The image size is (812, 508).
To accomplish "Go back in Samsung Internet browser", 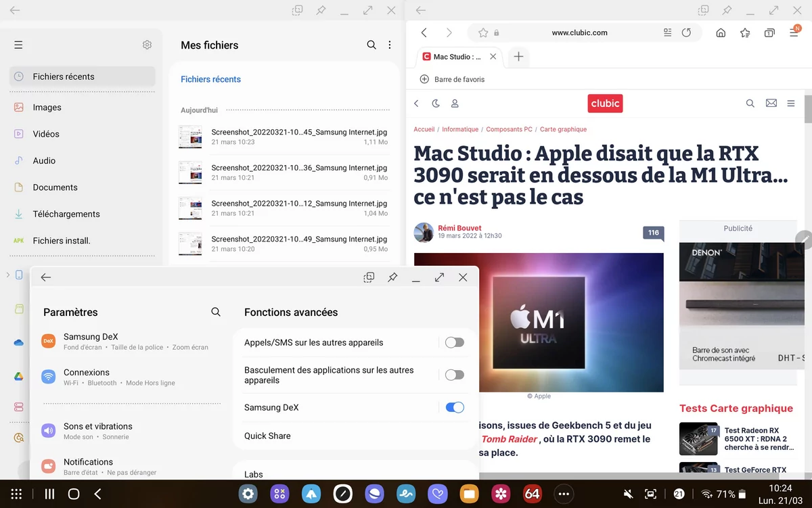I will (x=424, y=32).
